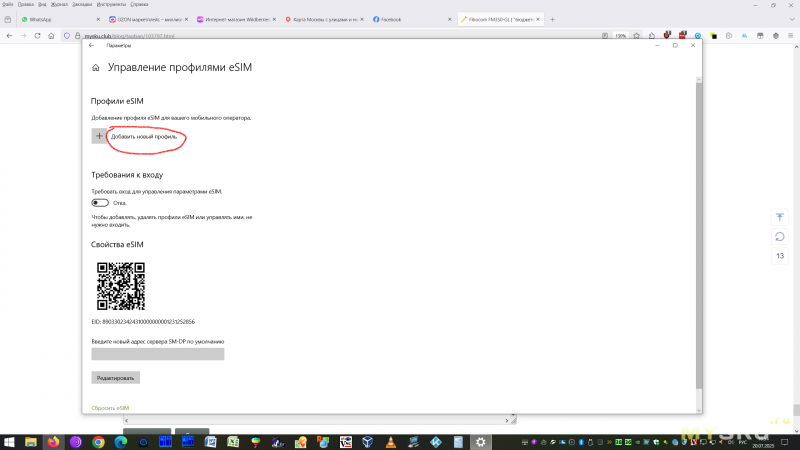Open the Справка menu in Firefox
Image resolution: width=800 pixels, height=450 pixels.
[x=139, y=4]
